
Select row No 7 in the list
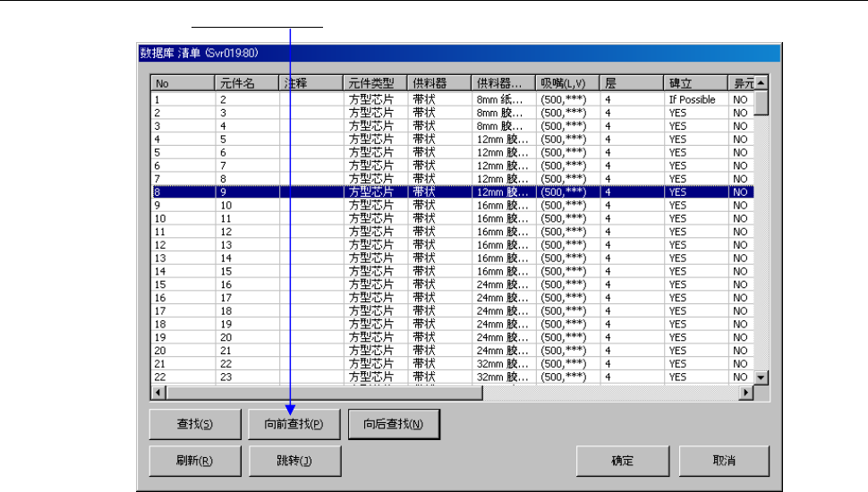tap(453, 179)
